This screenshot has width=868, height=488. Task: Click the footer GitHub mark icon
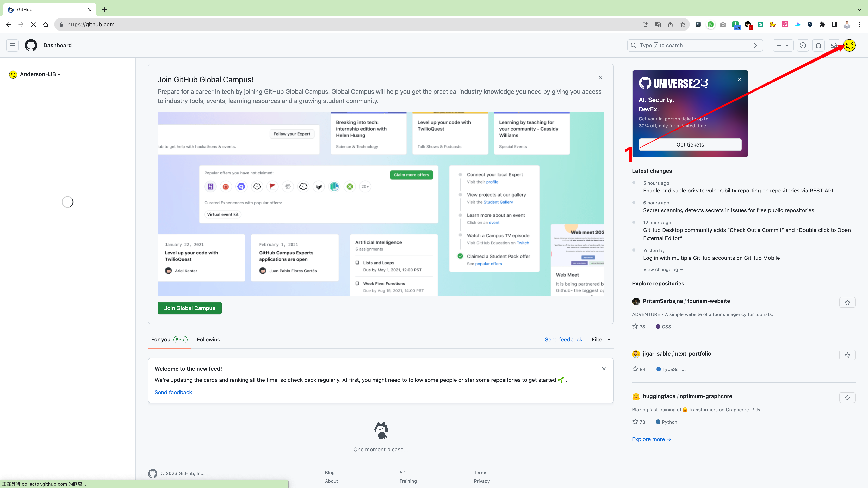[x=153, y=473]
